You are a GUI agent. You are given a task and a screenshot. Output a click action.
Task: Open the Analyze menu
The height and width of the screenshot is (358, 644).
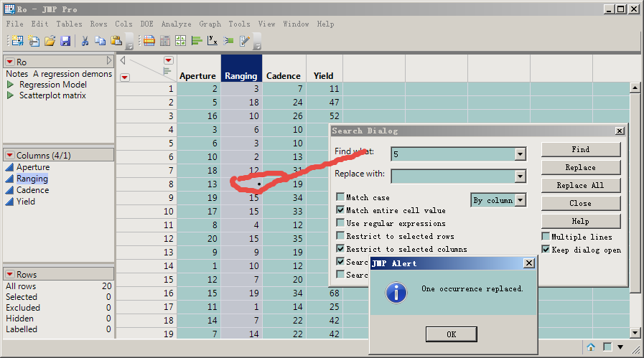(x=175, y=24)
